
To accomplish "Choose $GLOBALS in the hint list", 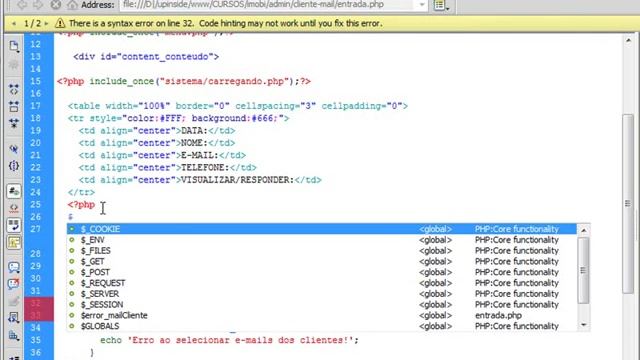I will [x=322, y=326].
